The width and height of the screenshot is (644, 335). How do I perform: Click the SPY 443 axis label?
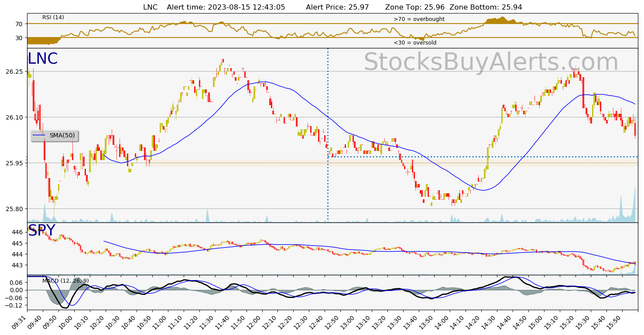18,265
